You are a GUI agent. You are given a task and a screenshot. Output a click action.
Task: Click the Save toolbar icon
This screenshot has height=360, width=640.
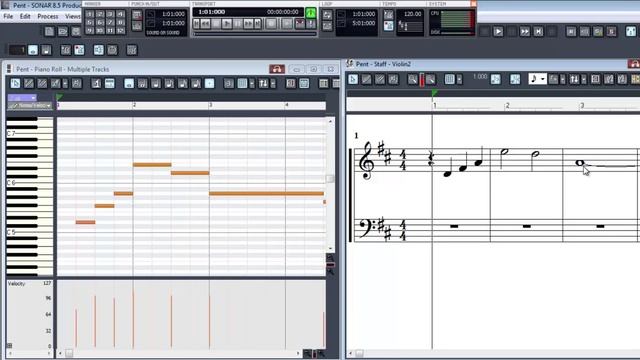pos(76,31)
